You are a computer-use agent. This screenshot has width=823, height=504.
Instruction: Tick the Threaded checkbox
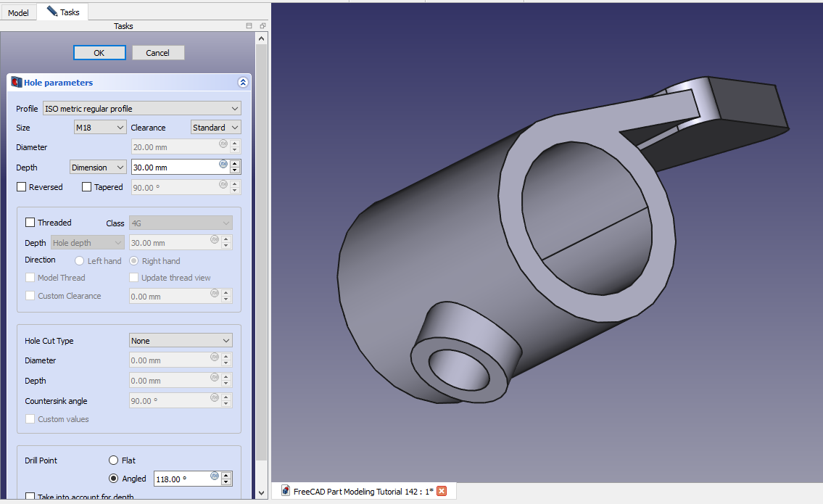tap(30, 223)
